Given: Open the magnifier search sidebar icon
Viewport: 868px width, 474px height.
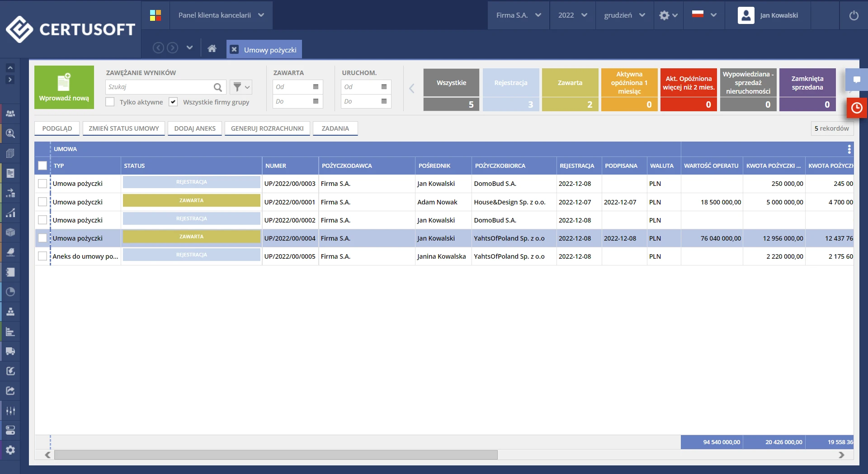Looking at the screenshot, I should [10, 133].
